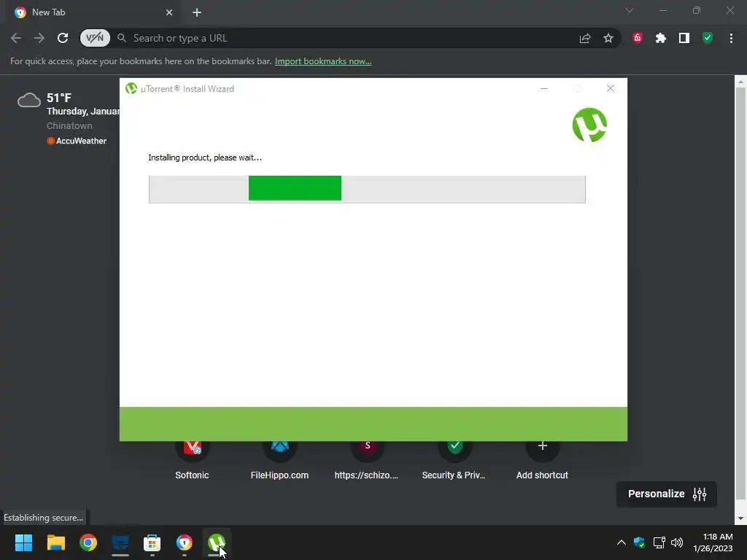The height and width of the screenshot is (560, 747).
Task: Open the blue monitor app in the taskbar
Action: point(120,542)
